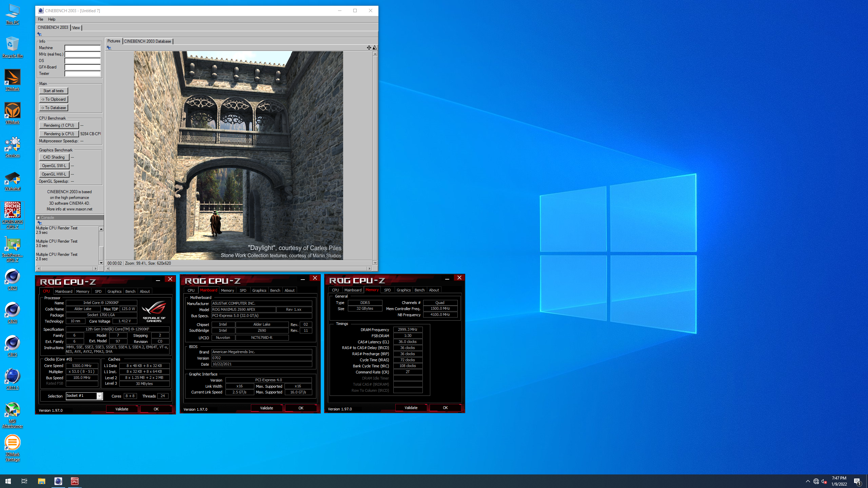Select CINEBENCH 2003 Database tab
This screenshot has height=488, width=868.
pyautogui.click(x=147, y=41)
